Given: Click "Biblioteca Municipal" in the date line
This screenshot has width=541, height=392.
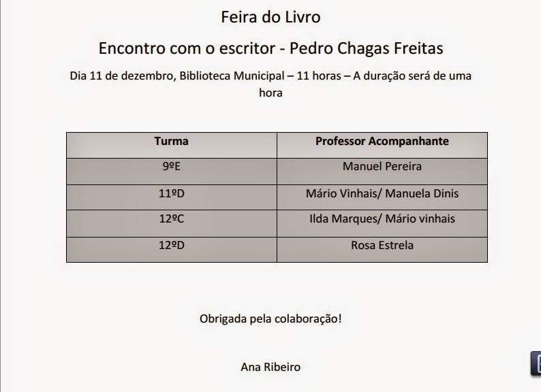Looking at the screenshot, I should click(232, 76).
